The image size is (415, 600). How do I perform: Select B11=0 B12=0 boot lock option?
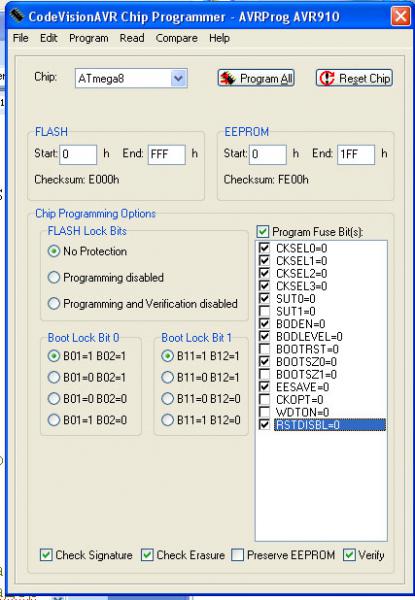168,399
